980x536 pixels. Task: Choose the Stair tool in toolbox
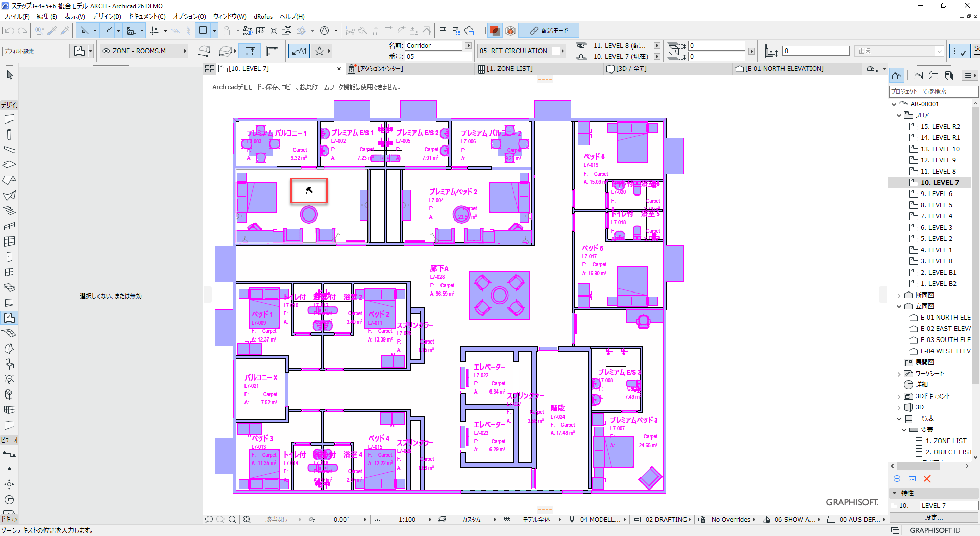point(9,210)
